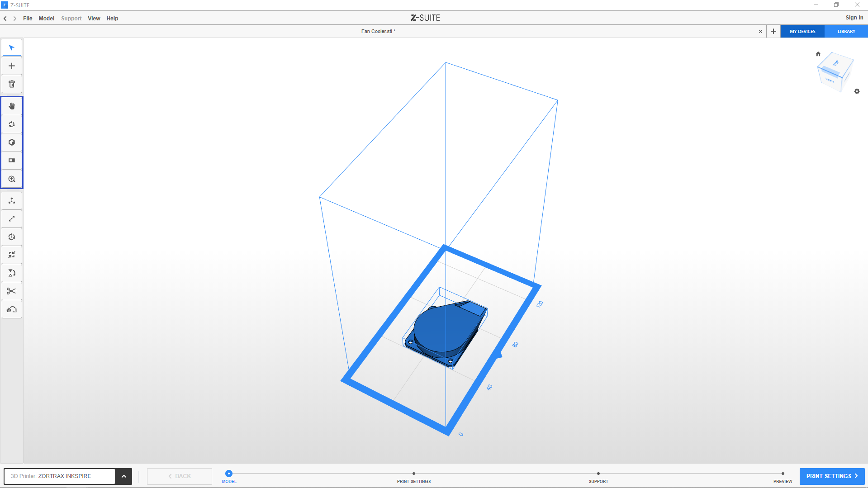Screen dimensions: 868x488
Task: Activate the hand pan tool
Action: coord(12,106)
